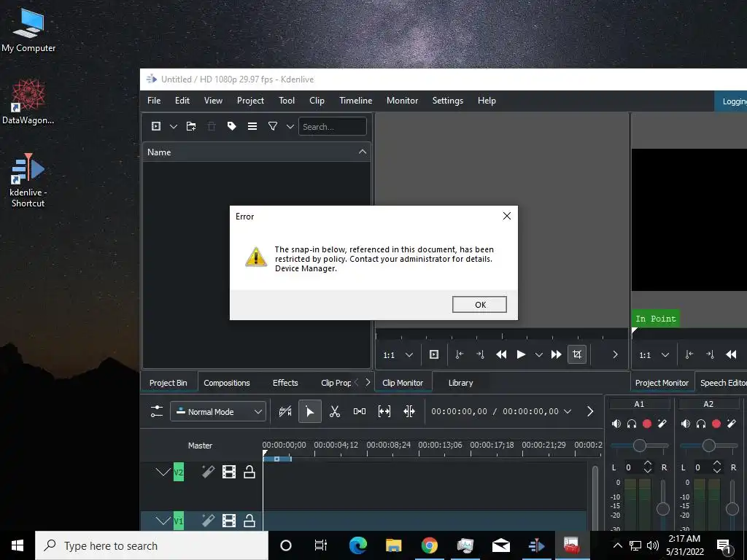Open the timeline track settings icon
747x560 pixels.
156,411
